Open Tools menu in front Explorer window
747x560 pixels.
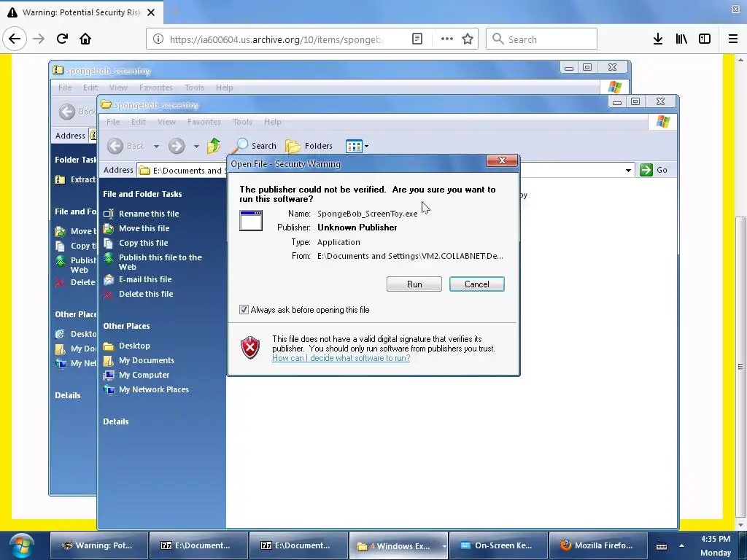coord(242,122)
